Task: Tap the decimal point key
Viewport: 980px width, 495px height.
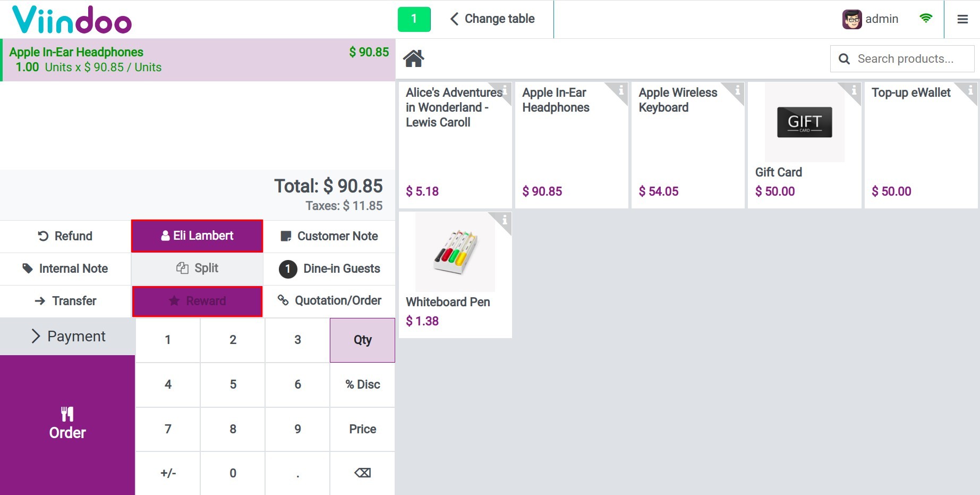Action: [297, 473]
